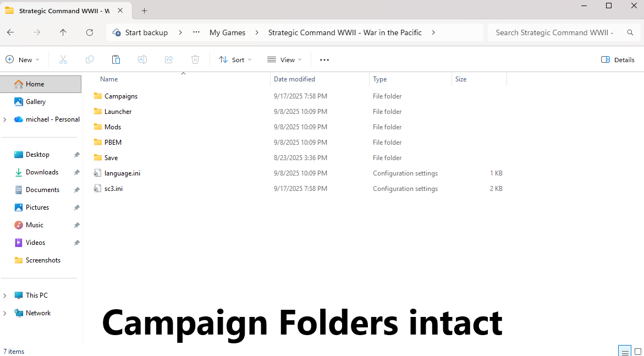Open the View options dropdown

[x=284, y=59]
